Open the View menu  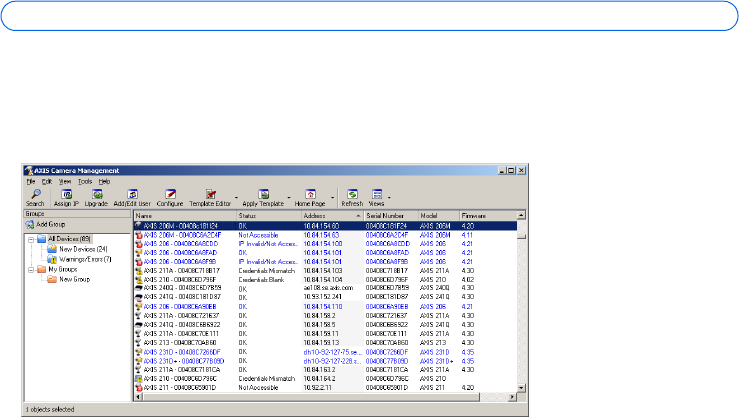click(64, 182)
